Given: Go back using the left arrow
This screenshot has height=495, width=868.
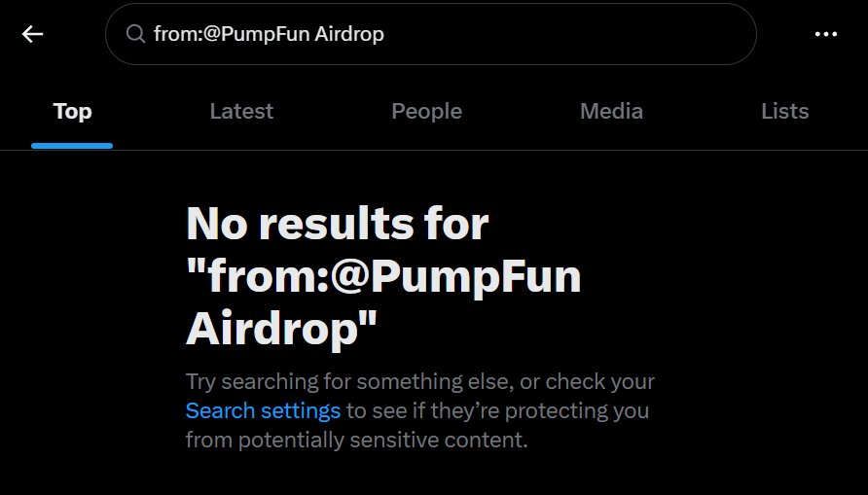Looking at the screenshot, I should (x=33, y=34).
